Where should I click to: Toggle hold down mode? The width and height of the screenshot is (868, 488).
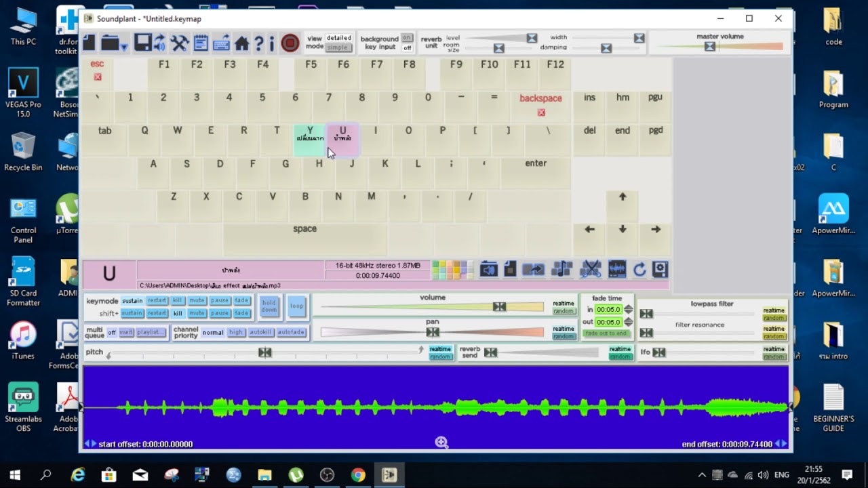[x=269, y=306]
